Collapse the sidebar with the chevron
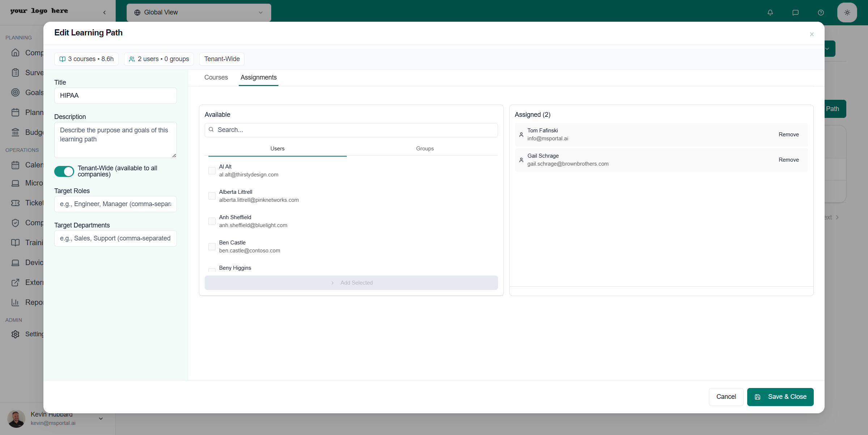The image size is (868, 435). (104, 12)
